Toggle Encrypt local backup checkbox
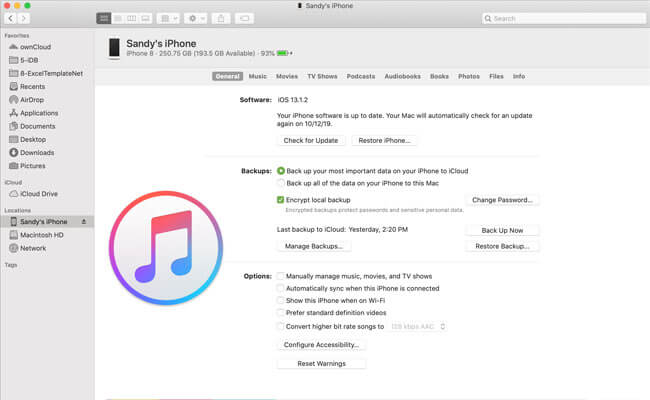 (281, 200)
